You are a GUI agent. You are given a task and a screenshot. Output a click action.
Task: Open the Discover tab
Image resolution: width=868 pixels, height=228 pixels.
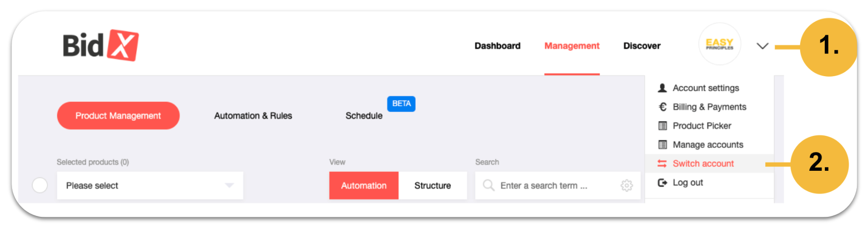642,46
